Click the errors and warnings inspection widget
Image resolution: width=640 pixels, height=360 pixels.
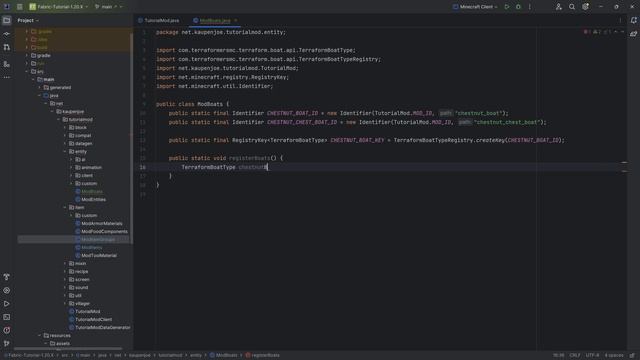coord(598,32)
